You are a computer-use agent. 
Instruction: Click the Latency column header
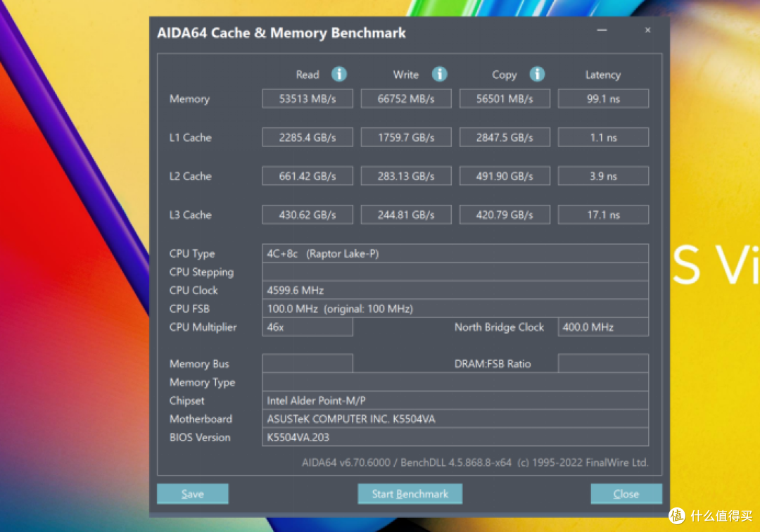point(603,75)
